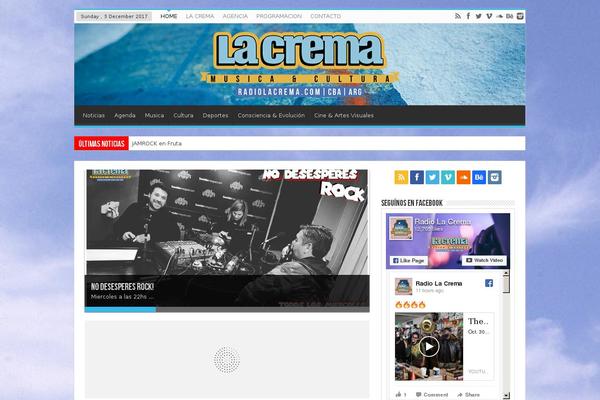
Task: Click the yellow RSS sidebar button
Action: pos(401,177)
